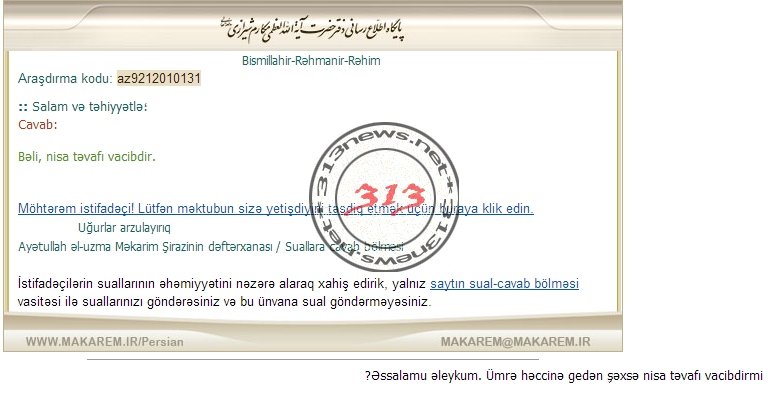Click the Salam və təhiyyətlə greeting
768x394 pixels.
tap(83, 106)
